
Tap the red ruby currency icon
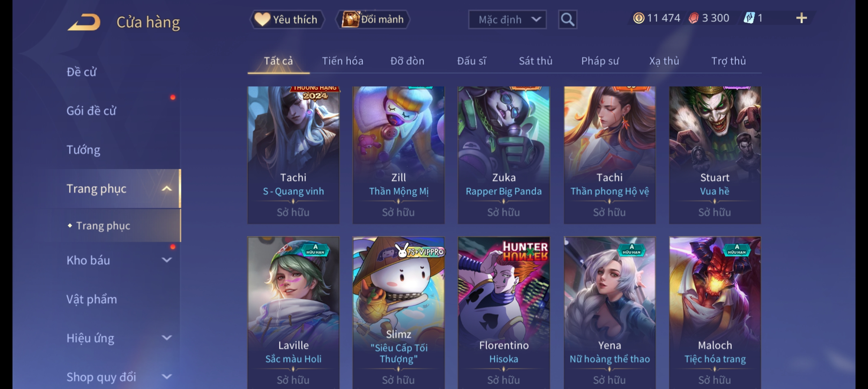[694, 18]
